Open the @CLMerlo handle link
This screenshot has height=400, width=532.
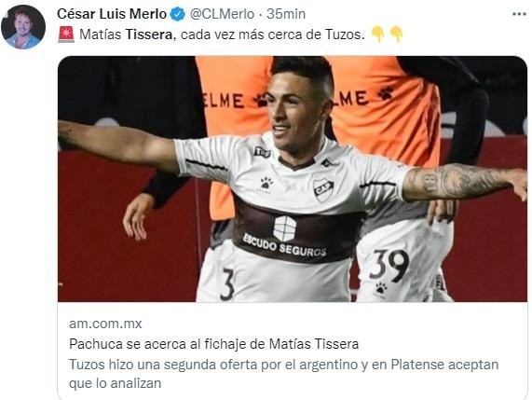[222, 14]
